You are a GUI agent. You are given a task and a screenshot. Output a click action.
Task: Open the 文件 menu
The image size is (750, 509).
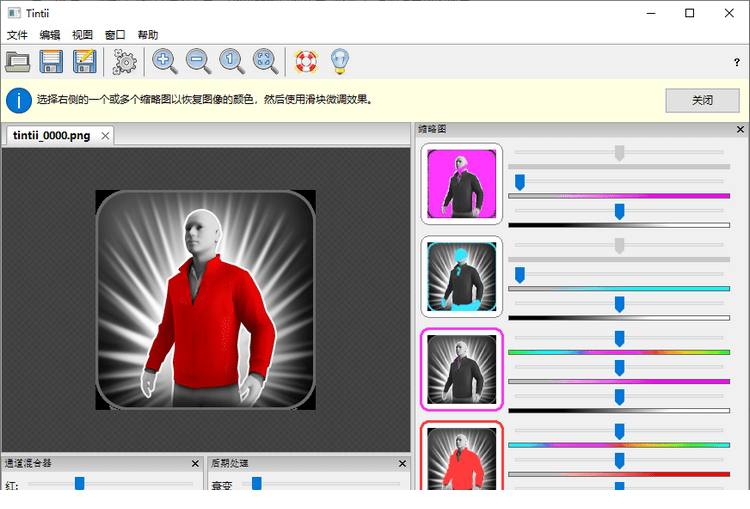17,34
